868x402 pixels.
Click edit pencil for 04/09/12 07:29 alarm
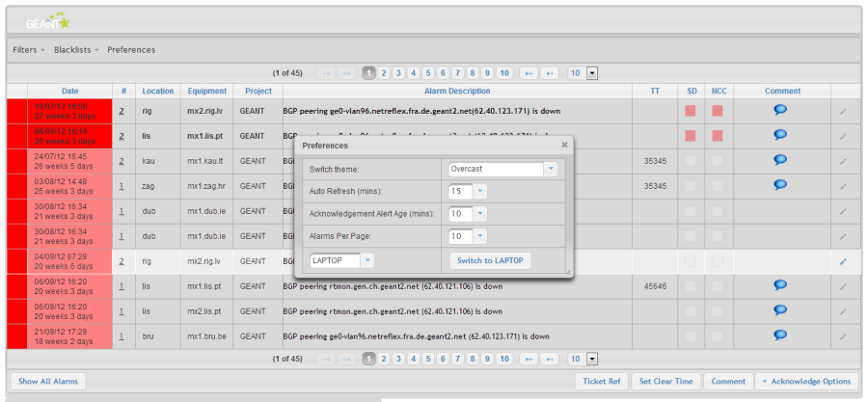click(x=843, y=261)
